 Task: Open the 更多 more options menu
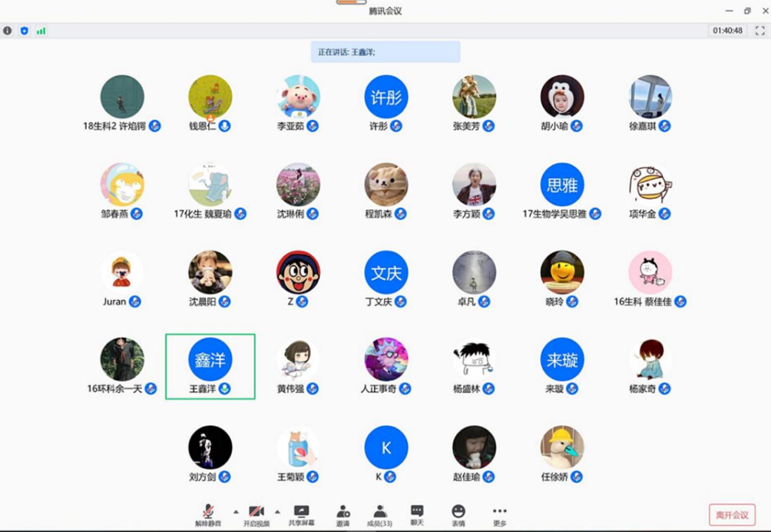(x=500, y=514)
